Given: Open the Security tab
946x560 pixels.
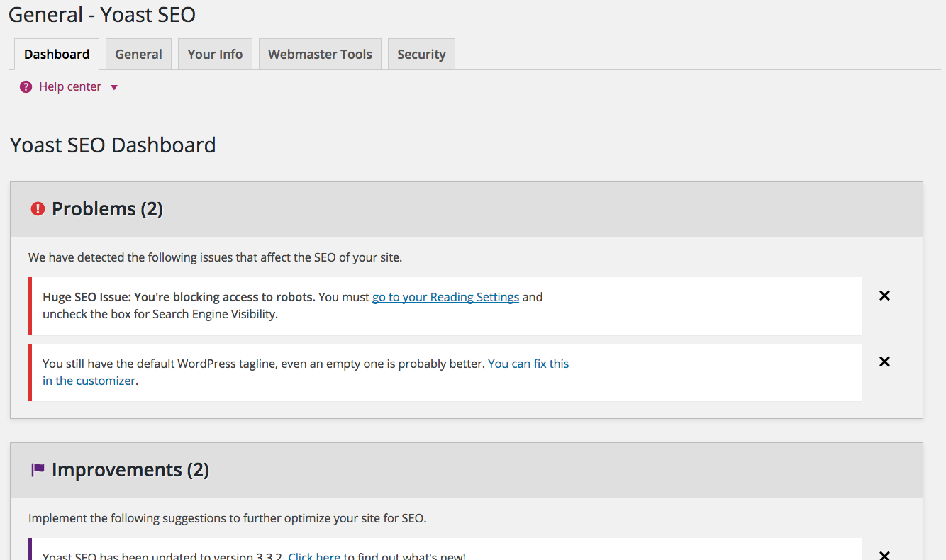Looking at the screenshot, I should coord(421,55).
